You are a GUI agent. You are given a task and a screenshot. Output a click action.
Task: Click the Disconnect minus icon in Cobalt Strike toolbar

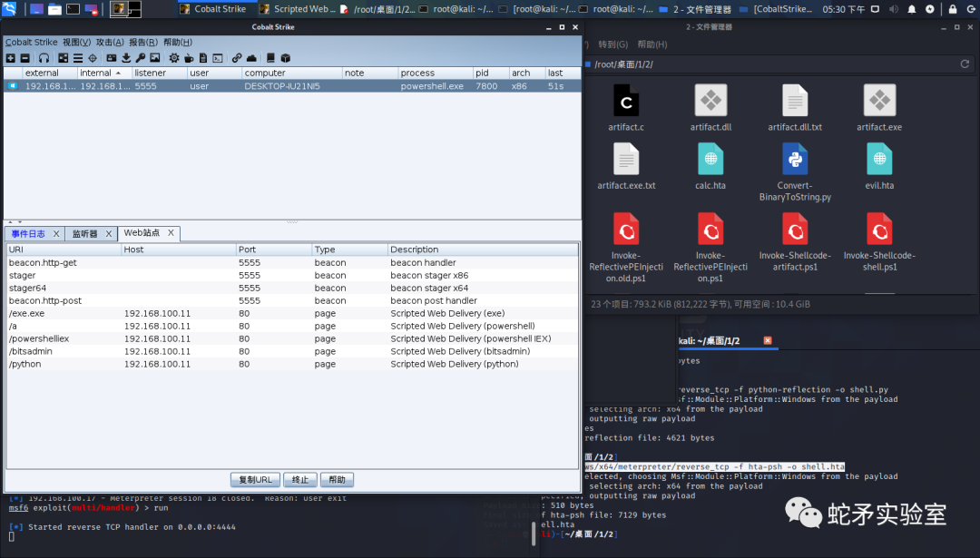(x=25, y=58)
